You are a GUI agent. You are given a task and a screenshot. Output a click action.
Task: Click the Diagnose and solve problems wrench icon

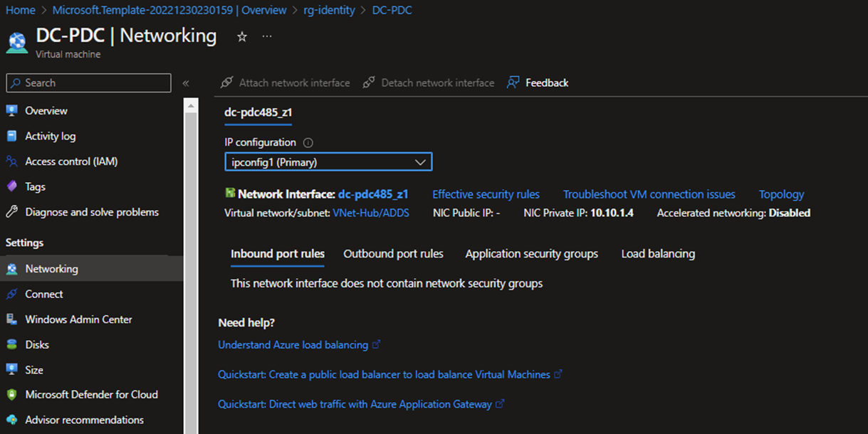pos(11,212)
